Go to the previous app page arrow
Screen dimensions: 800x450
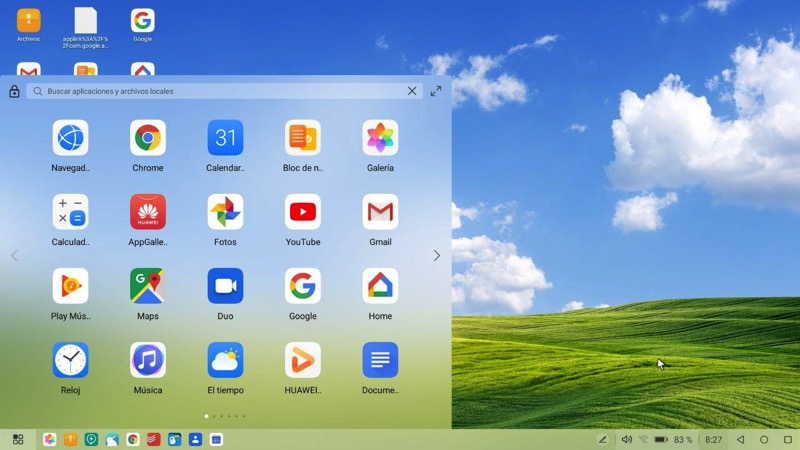pyautogui.click(x=14, y=256)
